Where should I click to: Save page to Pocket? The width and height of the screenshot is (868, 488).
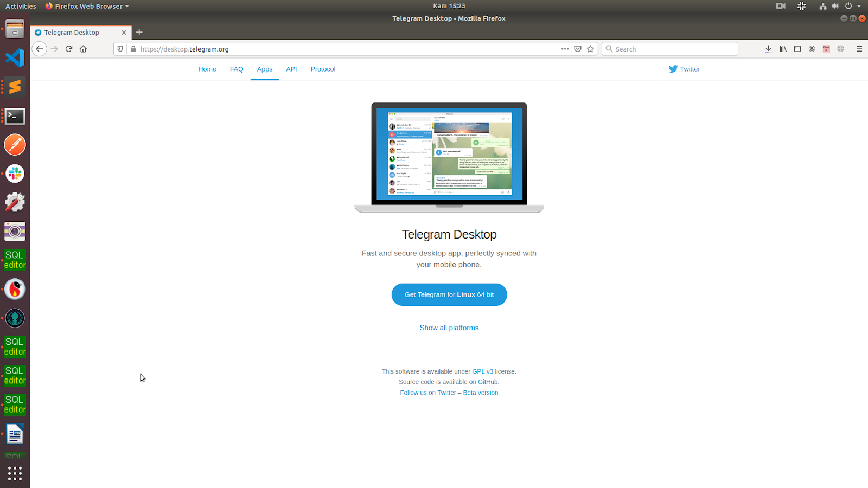[x=578, y=49]
